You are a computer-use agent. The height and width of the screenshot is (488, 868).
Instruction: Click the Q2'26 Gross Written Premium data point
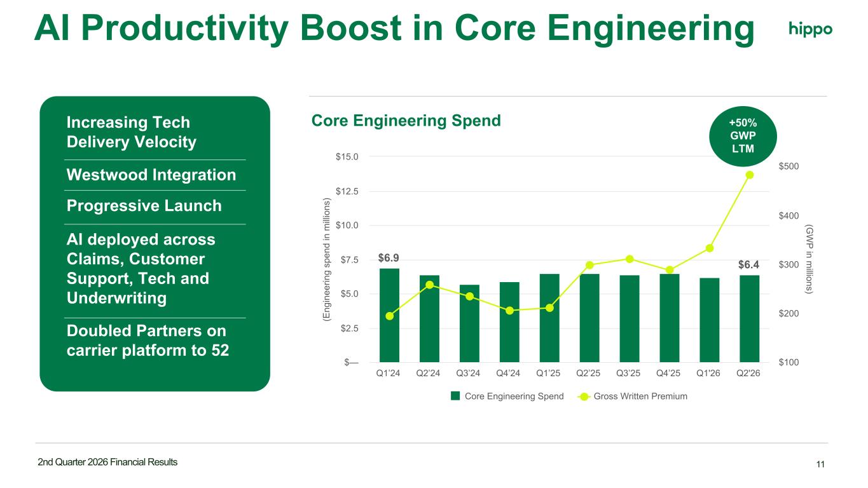pyautogui.click(x=750, y=175)
